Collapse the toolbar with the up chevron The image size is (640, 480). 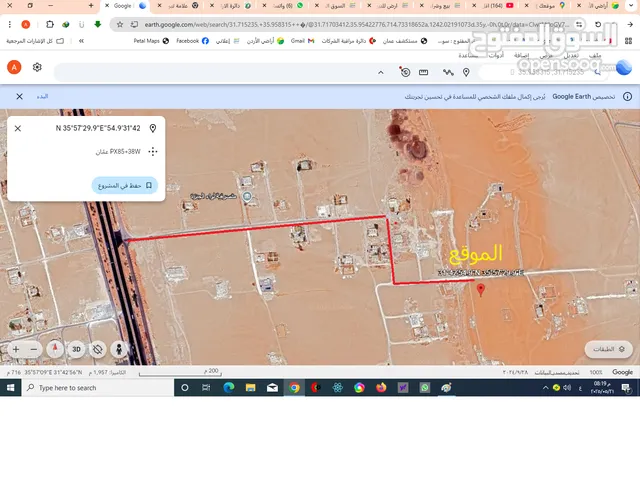tap(381, 73)
